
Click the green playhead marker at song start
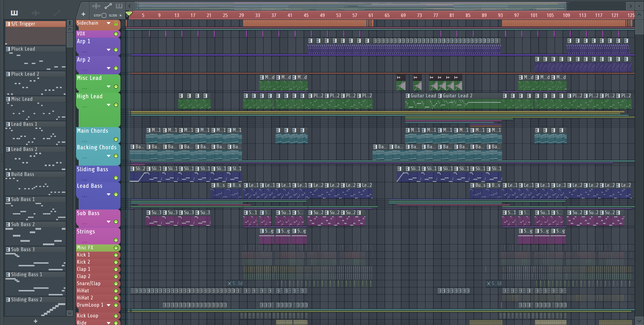129,14
